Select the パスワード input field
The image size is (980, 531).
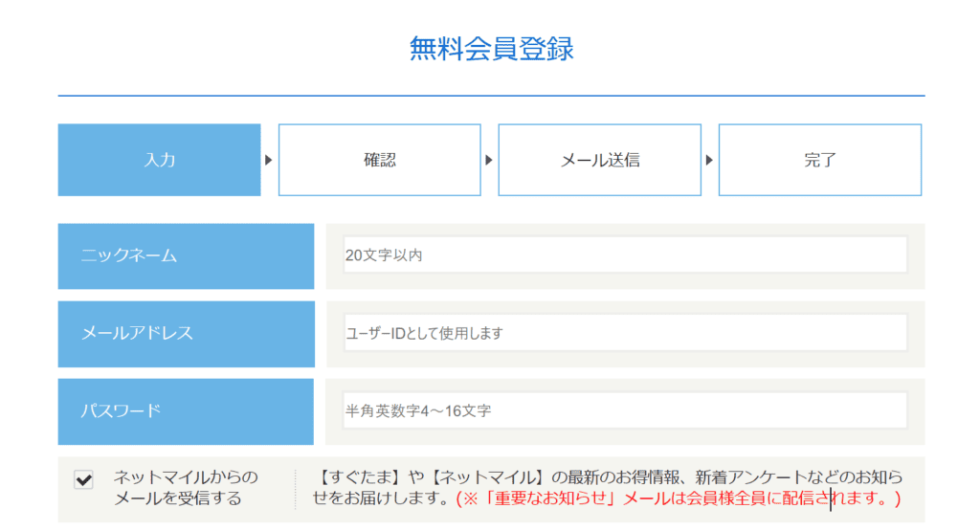click(x=625, y=410)
